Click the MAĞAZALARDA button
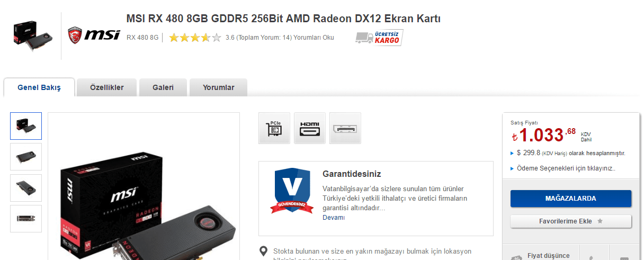Viewport: 644px width, 260px height. pyautogui.click(x=571, y=199)
